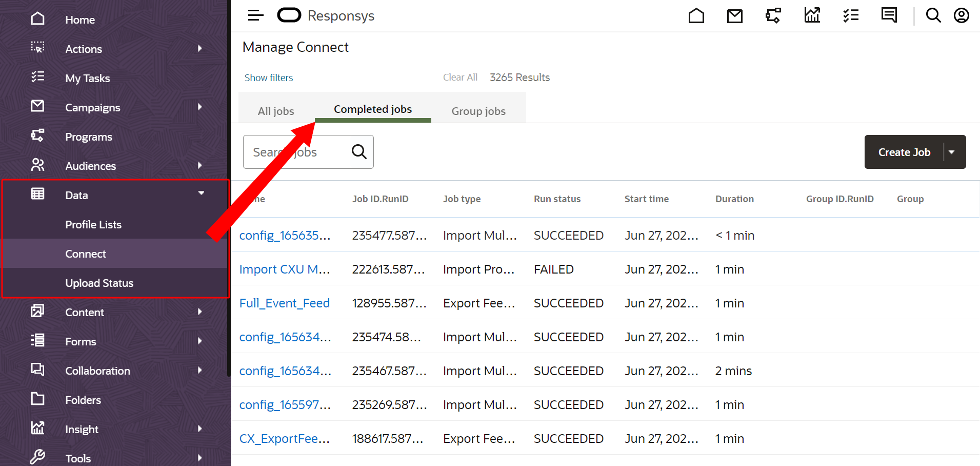Viewport: 980px width, 466px height.
Task: Click the Show filters link
Action: click(269, 77)
